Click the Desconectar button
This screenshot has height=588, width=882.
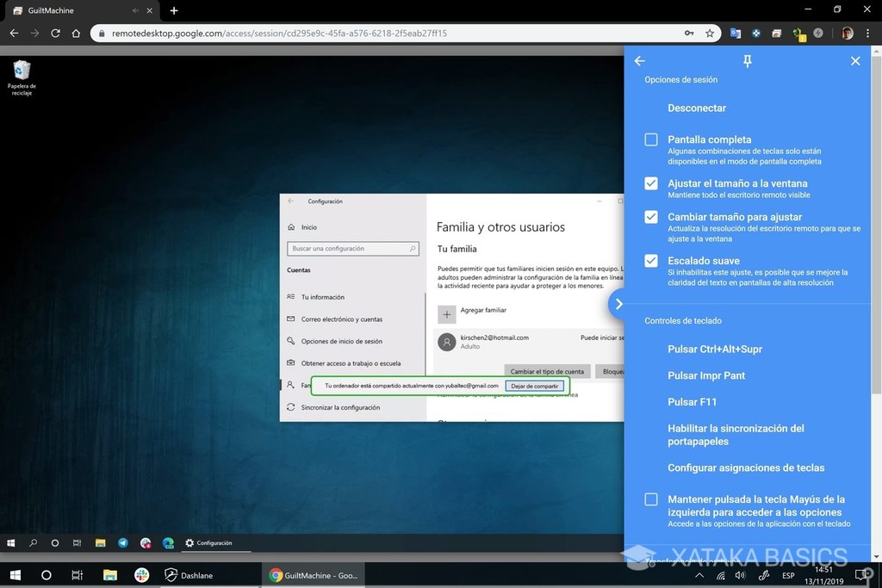pyautogui.click(x=696, y=108)
